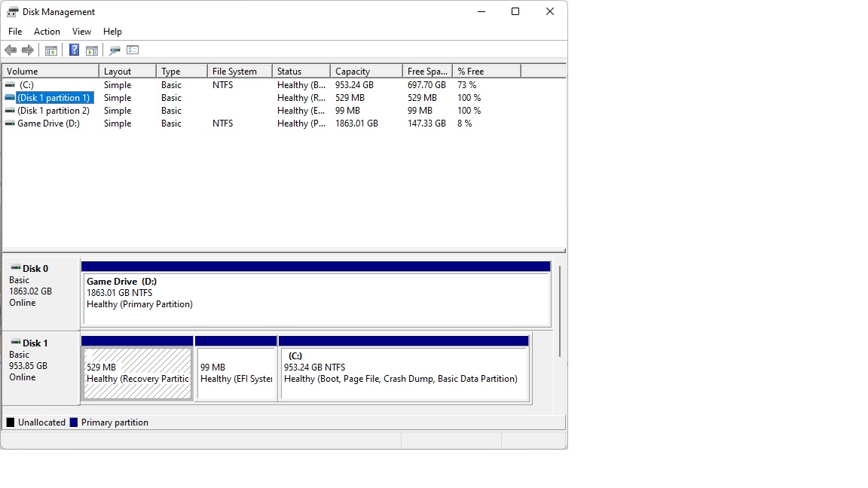Click the 953.24 GB capacity cell
The width and height of the screenshot is (868, 488).
click(354, 85)
